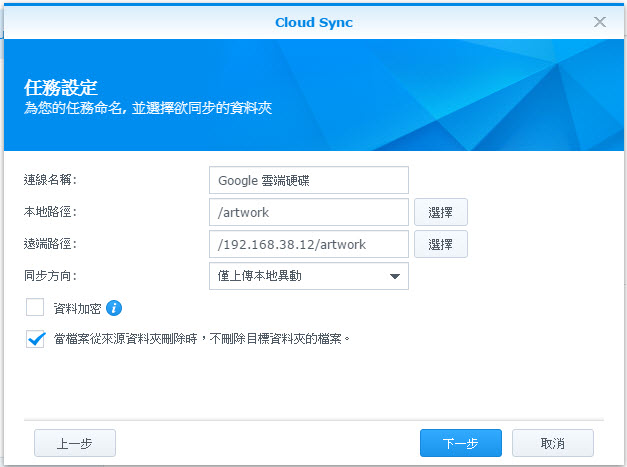Click the 資料加密 label text

[x=77, y=308]
